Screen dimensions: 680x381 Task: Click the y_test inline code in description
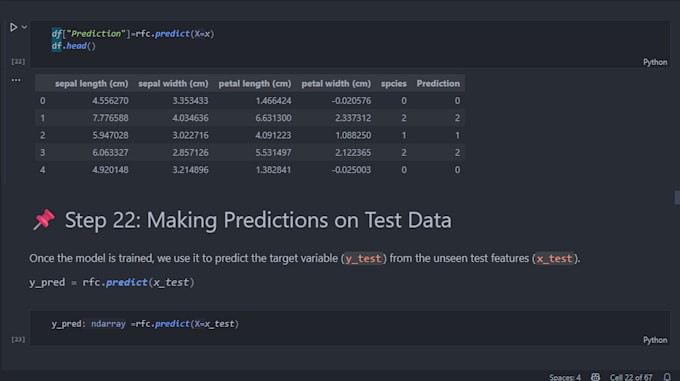tap(363, 259)
